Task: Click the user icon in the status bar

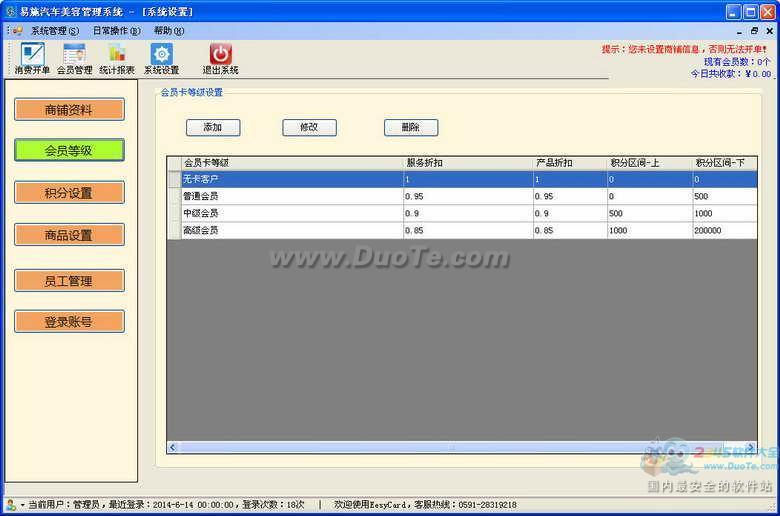Action: tap(11, 505)
